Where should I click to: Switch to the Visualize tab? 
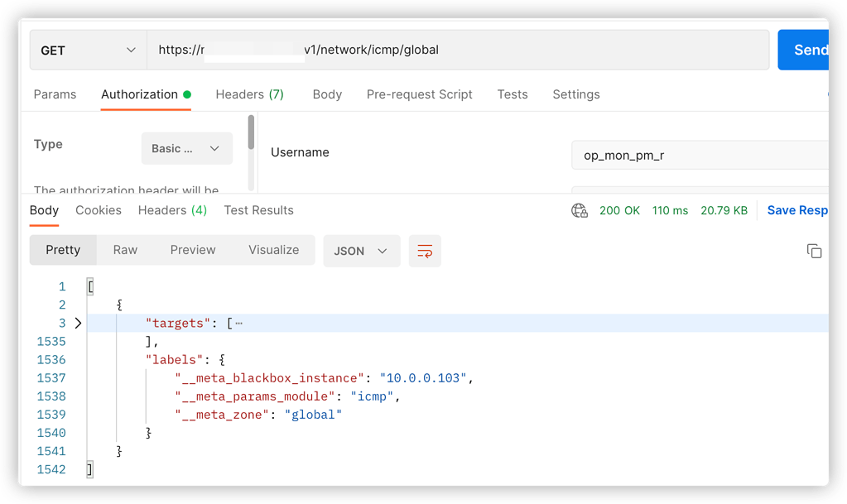point(273,250)
